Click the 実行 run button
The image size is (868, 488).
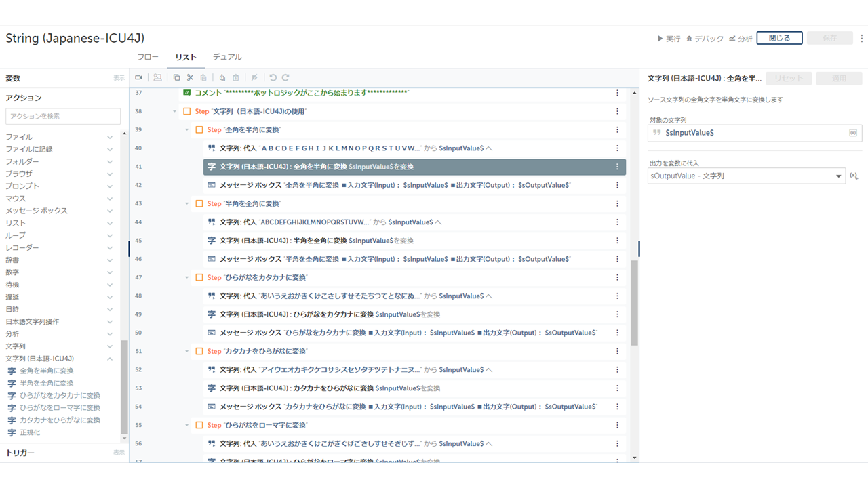(x=669, y=39)
